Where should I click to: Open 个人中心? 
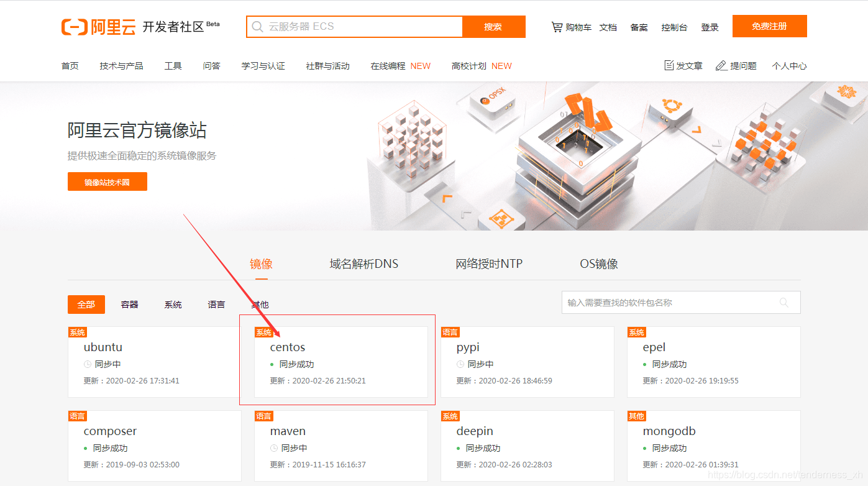[x=789, y=66]
